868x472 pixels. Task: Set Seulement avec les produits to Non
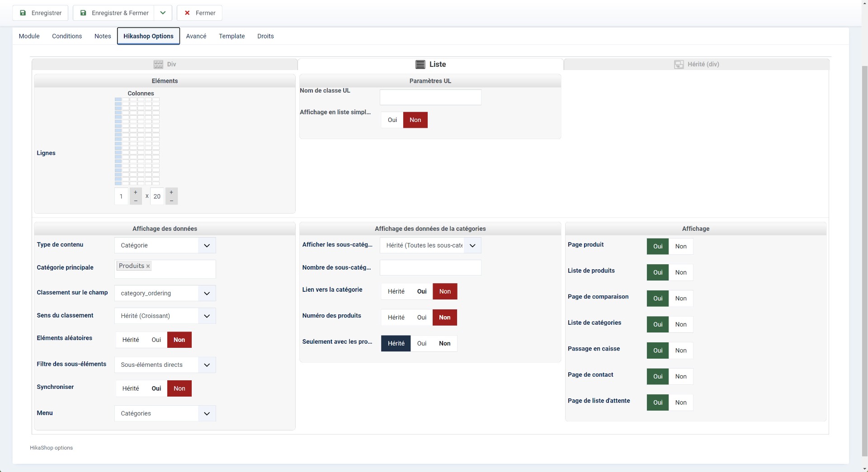(x=445, y=344)
